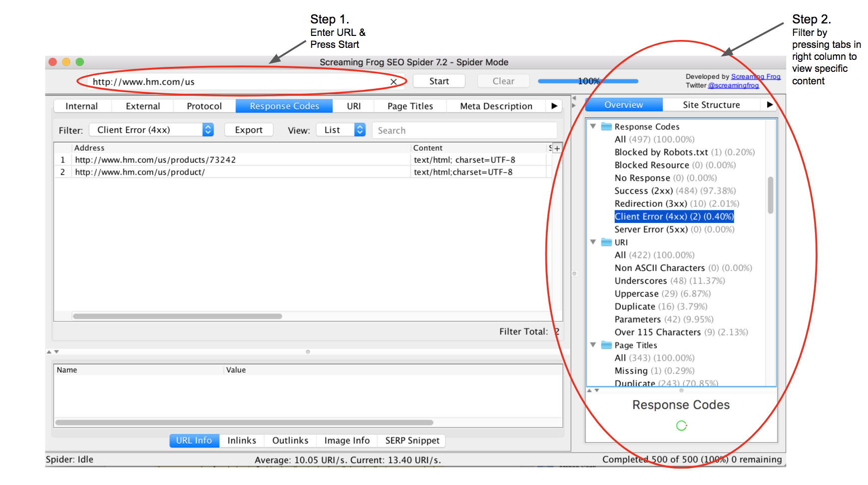Click the Response Codes folder icon

[606, 126]
